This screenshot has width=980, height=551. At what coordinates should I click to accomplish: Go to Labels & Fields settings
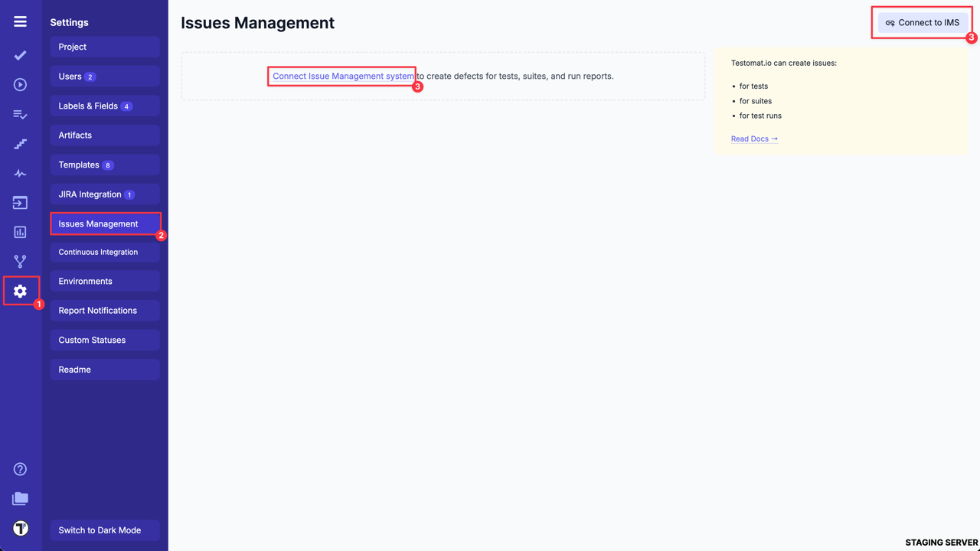(105, 106)
